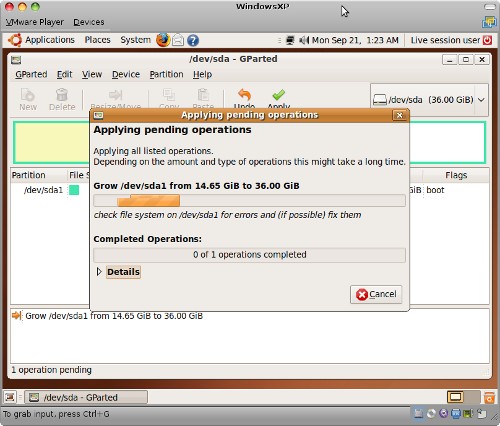Open the mail icon in the top panel
This screenshot has height=426, width=500.
[178, 40]
